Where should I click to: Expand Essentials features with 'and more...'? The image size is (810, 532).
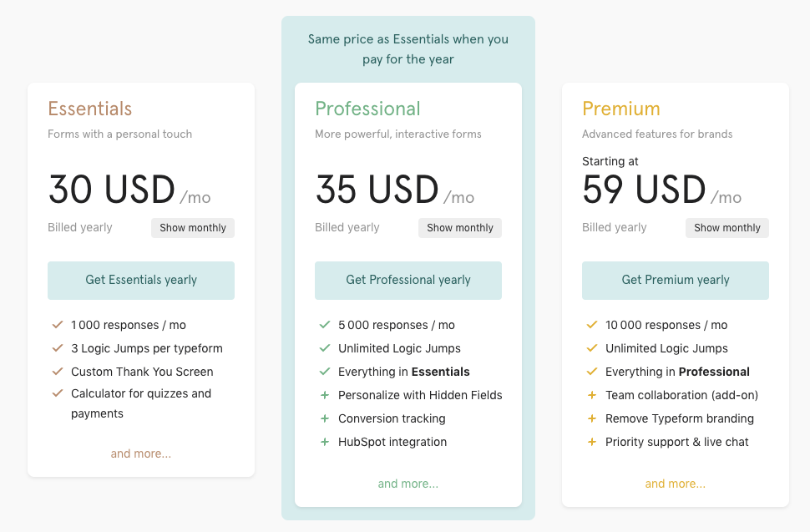point(141,453)
